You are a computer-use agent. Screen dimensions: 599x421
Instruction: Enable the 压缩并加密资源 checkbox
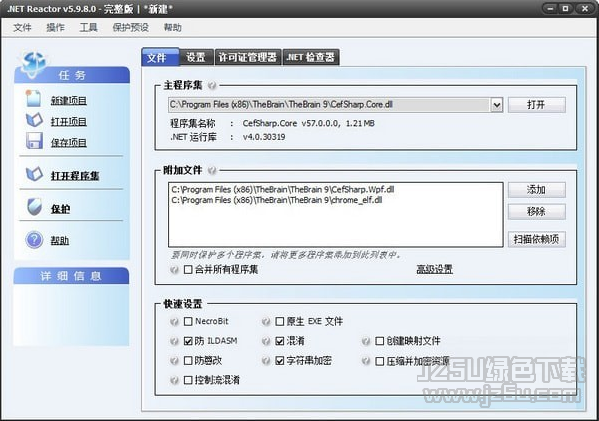pos(379,361)
